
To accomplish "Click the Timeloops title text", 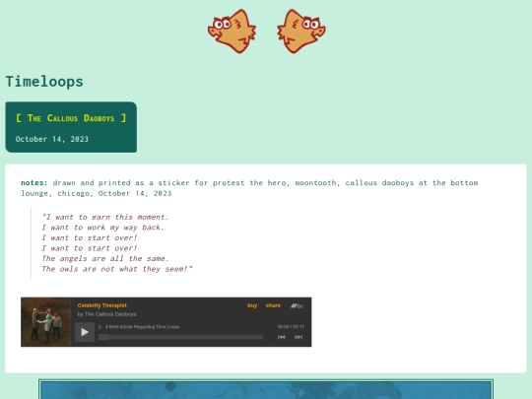I will point(44,82).
